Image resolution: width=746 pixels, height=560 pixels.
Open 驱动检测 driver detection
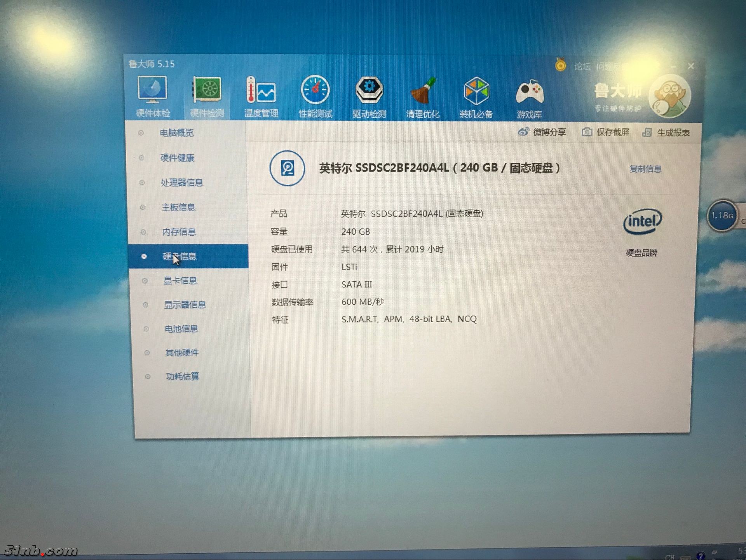point(369,91)
